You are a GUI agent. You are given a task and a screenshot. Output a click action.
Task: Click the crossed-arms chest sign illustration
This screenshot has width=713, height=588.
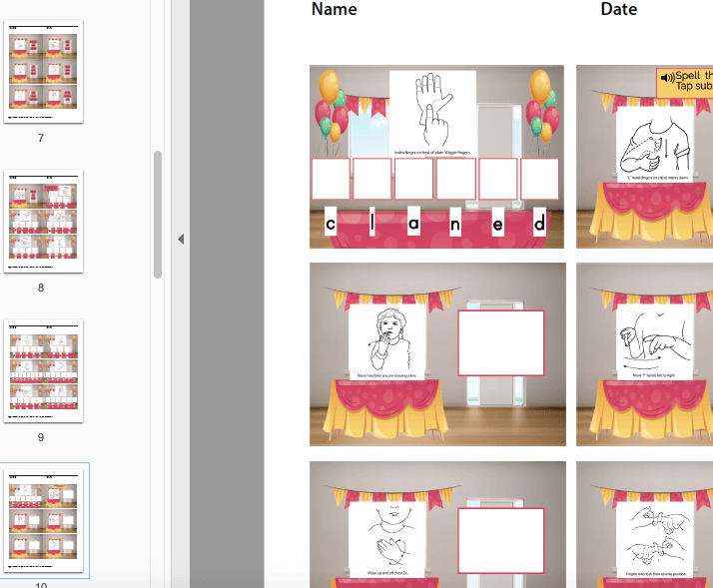pyautogui.click(x=387, y=539)
